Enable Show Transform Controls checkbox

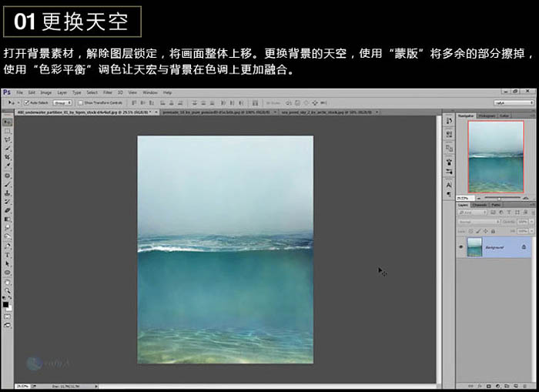coord(81,102)
